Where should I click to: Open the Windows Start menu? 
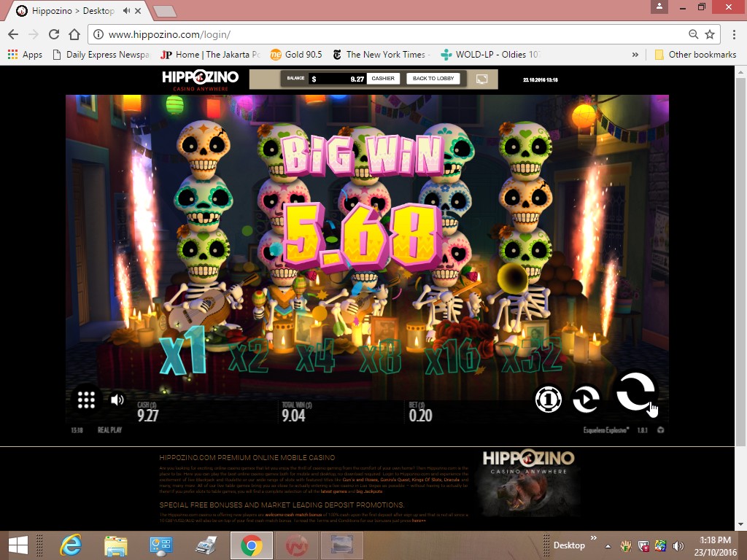18,545
